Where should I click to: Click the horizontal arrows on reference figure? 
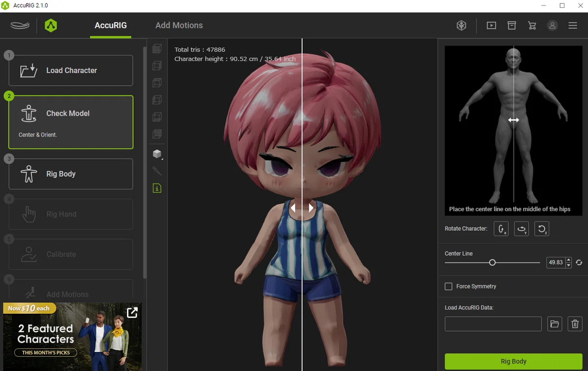pyautogui.click(x=514, y=120)
